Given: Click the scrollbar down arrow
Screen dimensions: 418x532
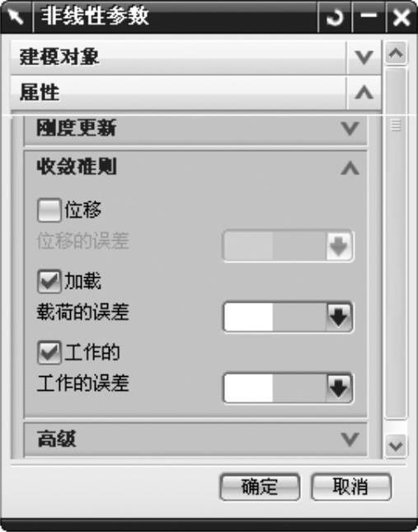Looking at the screenshot, I should 396,445.
